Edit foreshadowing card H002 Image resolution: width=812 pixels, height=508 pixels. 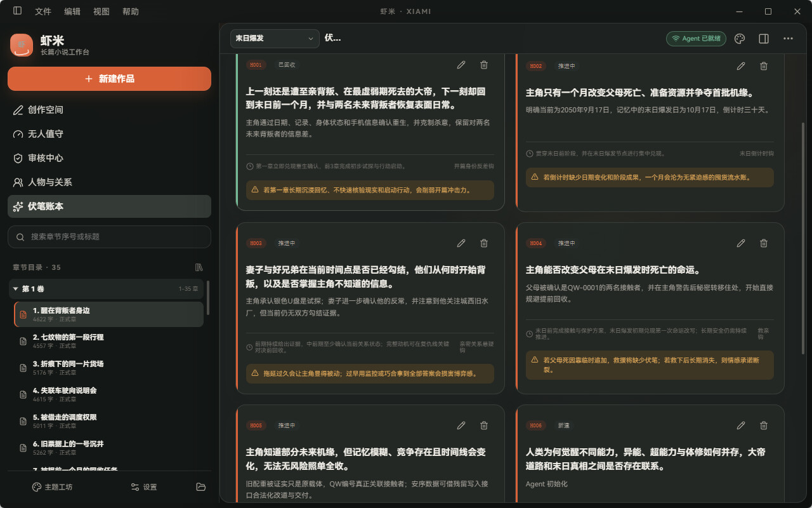741,66
